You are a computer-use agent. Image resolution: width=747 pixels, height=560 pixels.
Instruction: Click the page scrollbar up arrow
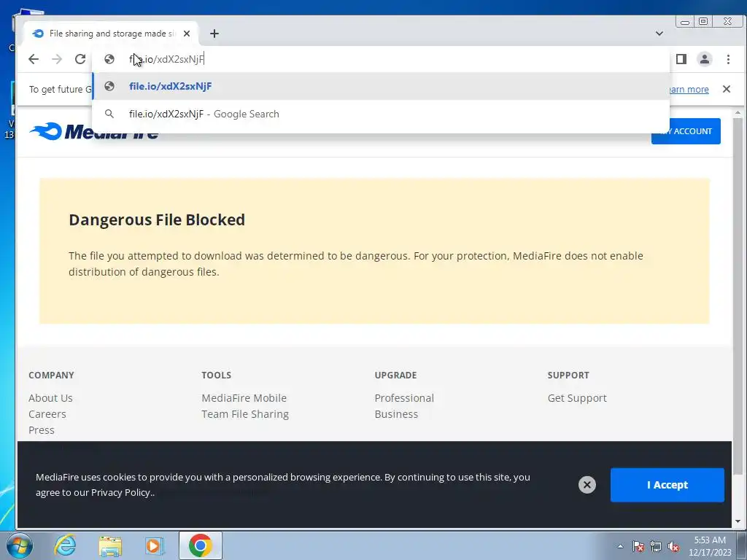(x=738, y=113)
